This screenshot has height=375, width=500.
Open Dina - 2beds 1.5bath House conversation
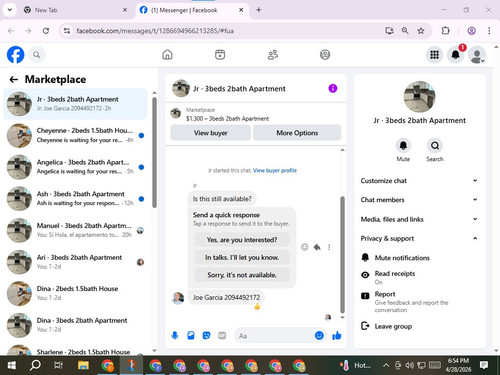76,293
